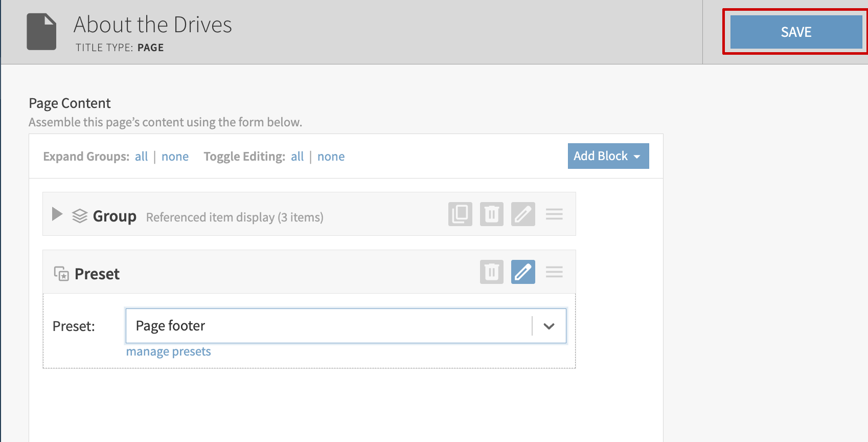Open Preset dropdown chevron
The image size is (868, 442).
click(549, 326)
